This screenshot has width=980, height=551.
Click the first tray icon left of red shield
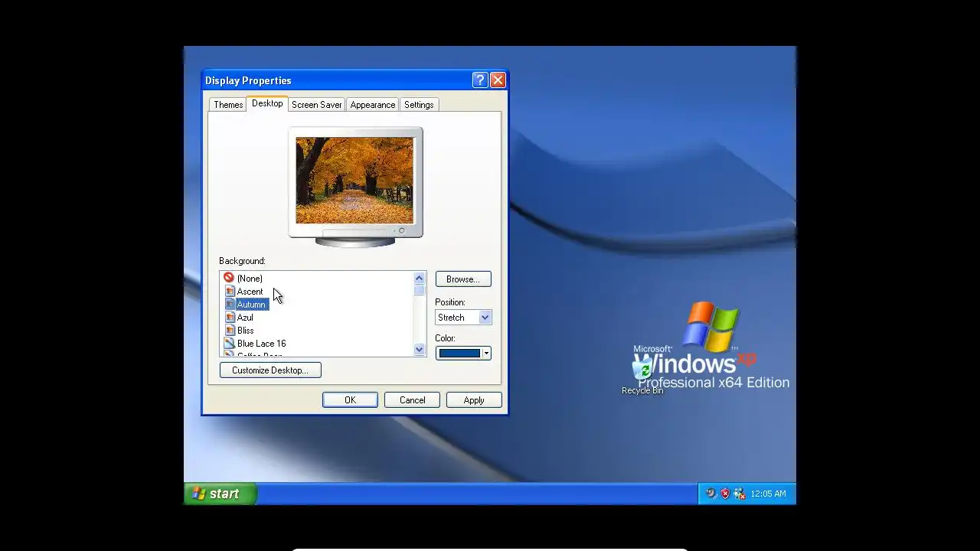point(710,494)
